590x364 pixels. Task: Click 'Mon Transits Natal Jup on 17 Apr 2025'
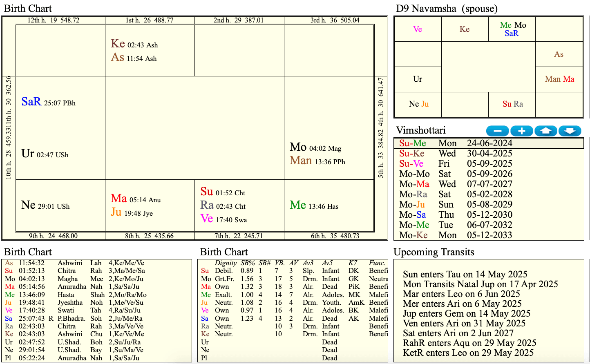click(x=480, y=284)
